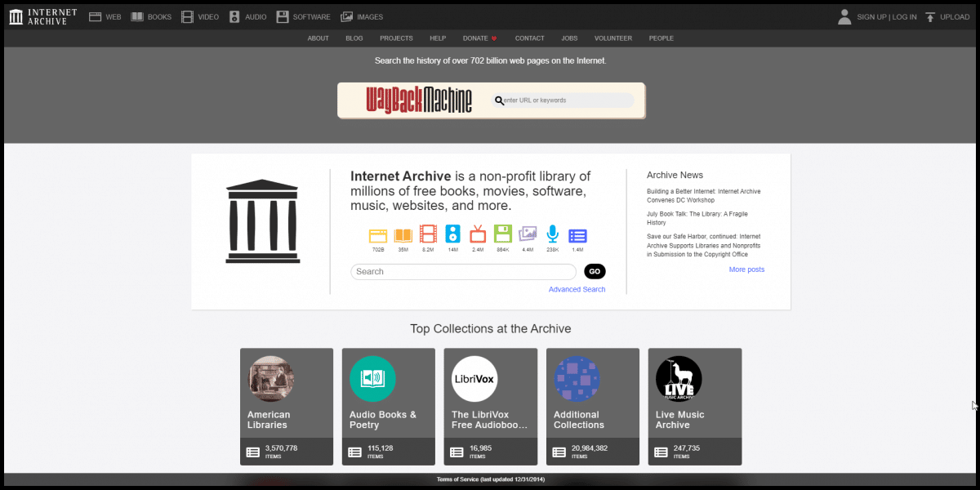Image resolution: width=980 pixels, height=490 pixels.
Task: Open the CONTACT menu item
Action: [x=530, y=38]
